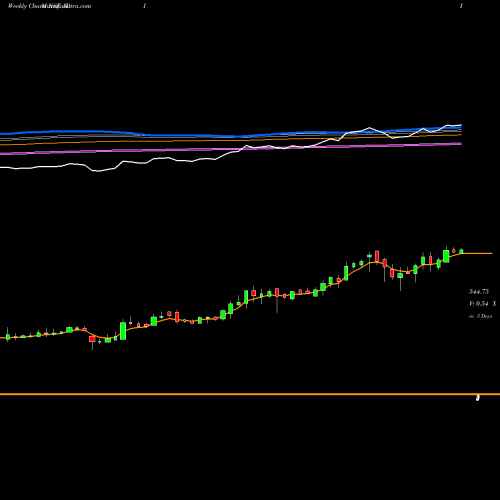Click the Weekly Chart title text
The image size is (500, 500).
click(x=25, y=6)
